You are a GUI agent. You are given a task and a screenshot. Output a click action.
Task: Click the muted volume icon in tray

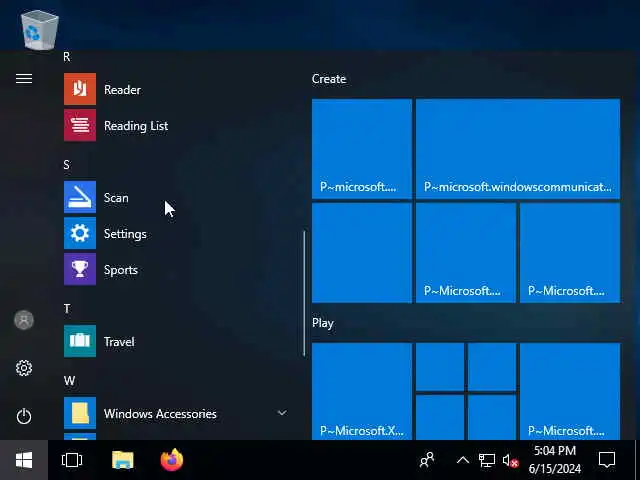point(510,461)
